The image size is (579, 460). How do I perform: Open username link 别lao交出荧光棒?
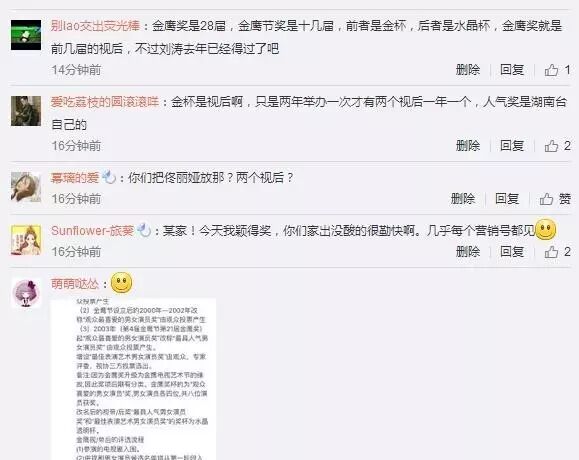(96, 26)
